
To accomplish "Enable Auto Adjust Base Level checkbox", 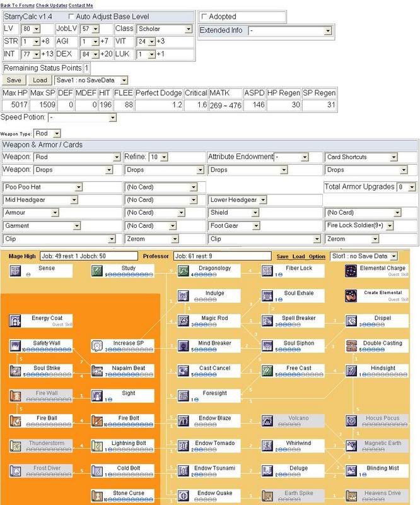I will [71, 16].
